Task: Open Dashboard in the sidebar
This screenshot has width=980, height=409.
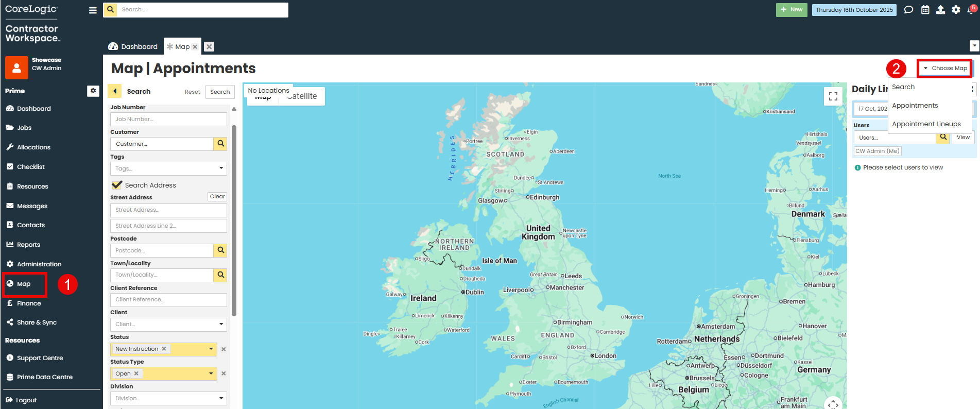Action: (x=33, y=109)
